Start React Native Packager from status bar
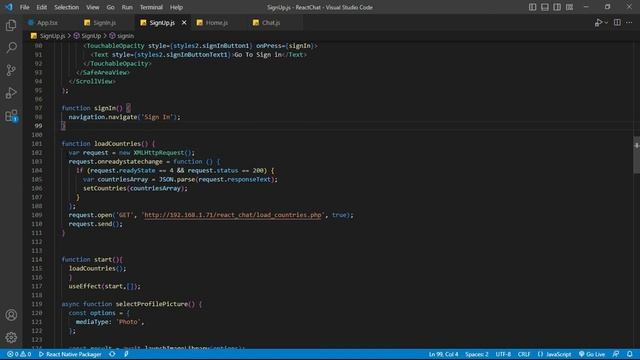The width and height of the screenshot is (640, 360). coord(70,354)
